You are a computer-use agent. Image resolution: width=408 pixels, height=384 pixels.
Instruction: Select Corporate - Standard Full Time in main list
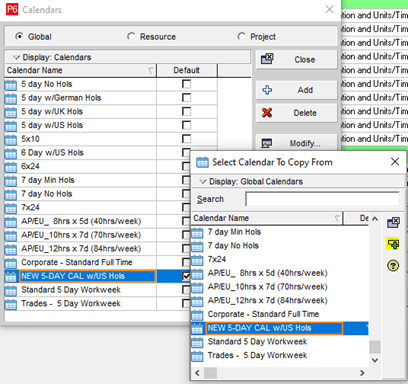80,262
